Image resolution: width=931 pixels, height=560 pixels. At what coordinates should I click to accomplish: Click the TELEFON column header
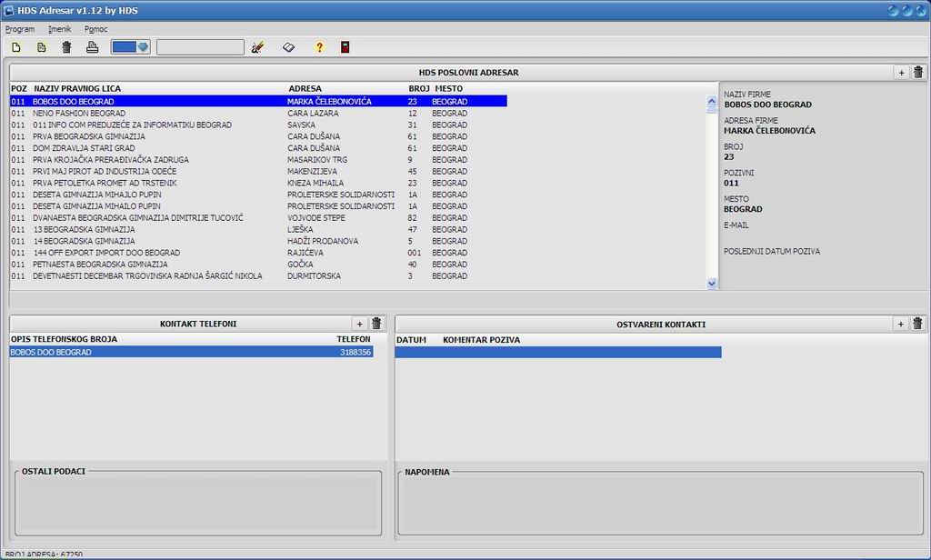[354, 339]
